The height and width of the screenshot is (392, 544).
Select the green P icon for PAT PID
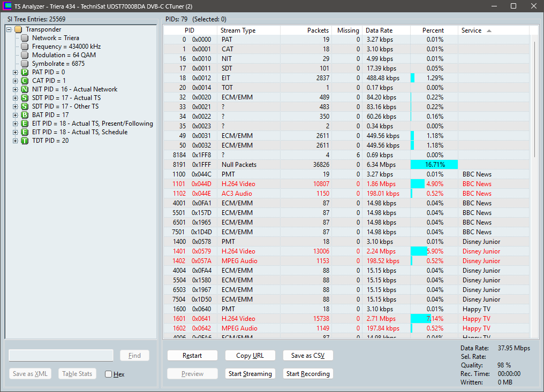(x=25, y=72)
